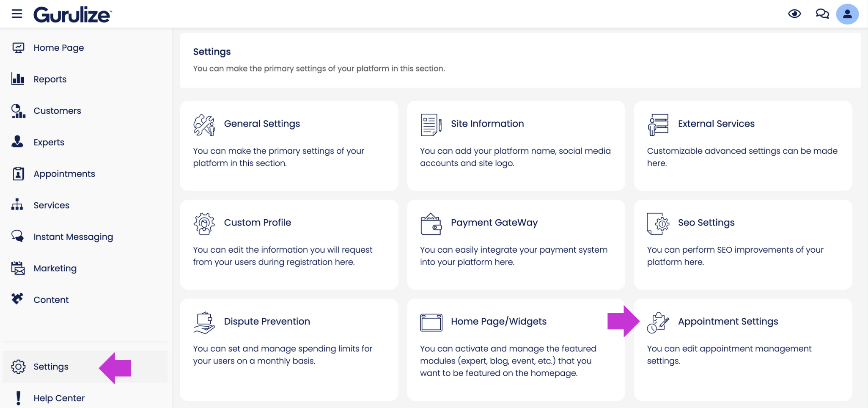
Task: Toggle the eye preview icon in header
Action: (x=794, y=14)
